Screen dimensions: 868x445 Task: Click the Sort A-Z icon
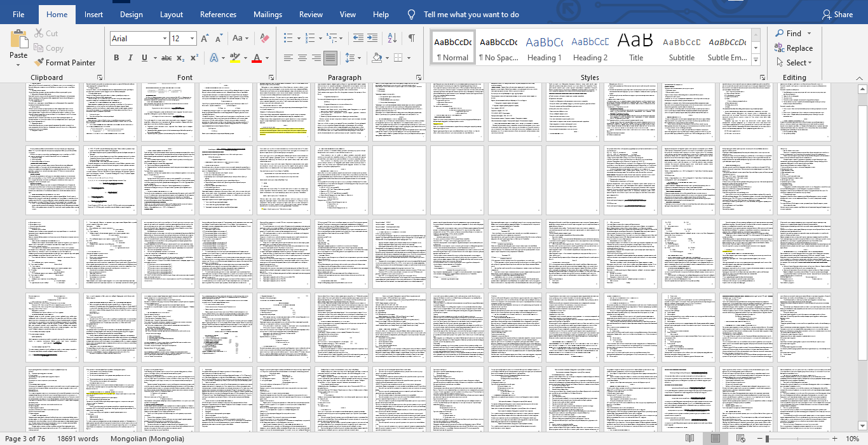pos(392,38)
